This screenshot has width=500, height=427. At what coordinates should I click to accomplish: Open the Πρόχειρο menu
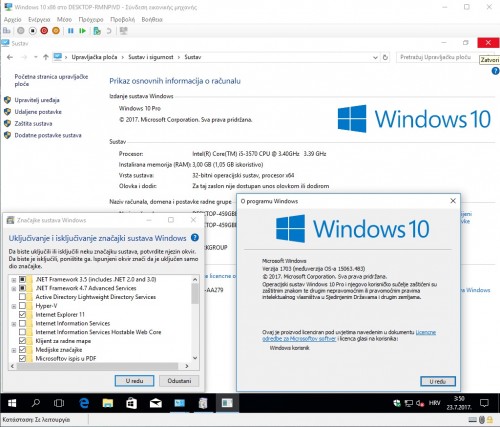click(91, 20)
